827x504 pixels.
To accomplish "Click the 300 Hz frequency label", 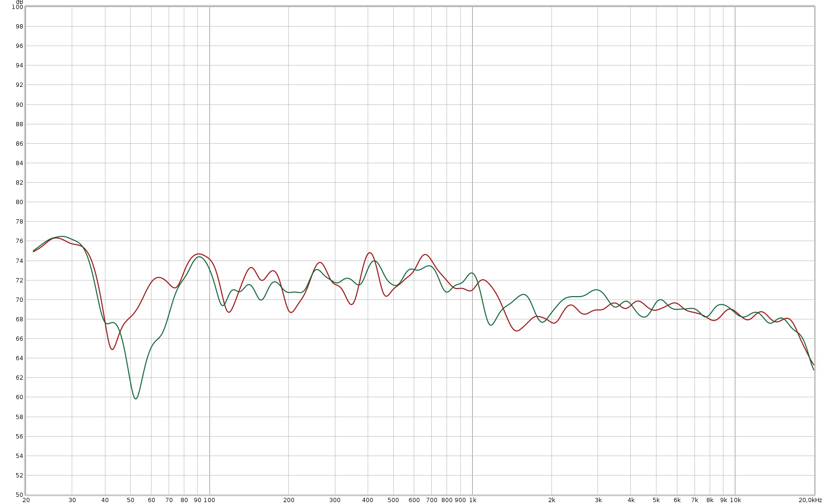I will click(335, 500).
